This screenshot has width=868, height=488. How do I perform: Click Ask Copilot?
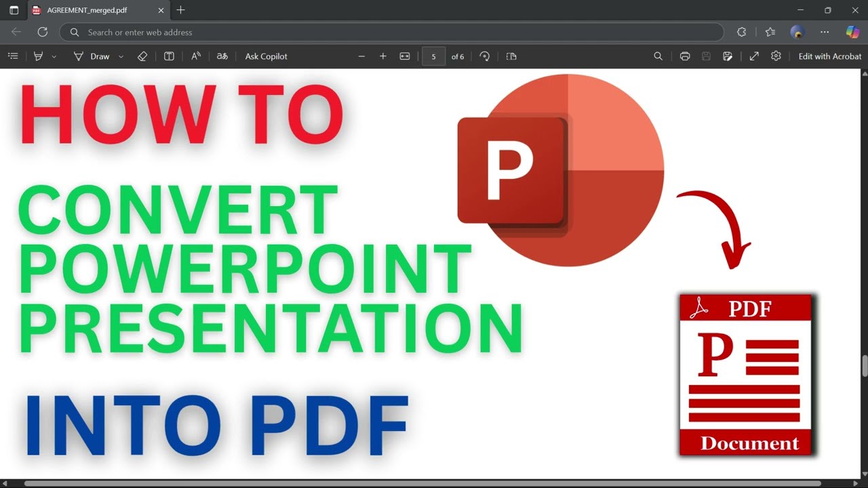267,56
